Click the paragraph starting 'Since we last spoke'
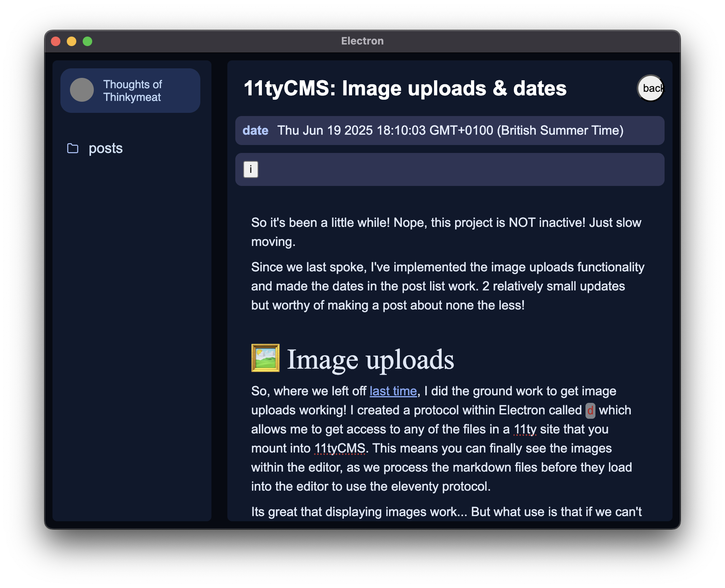This screenshot has width=725, height=588. pos(448,286)
